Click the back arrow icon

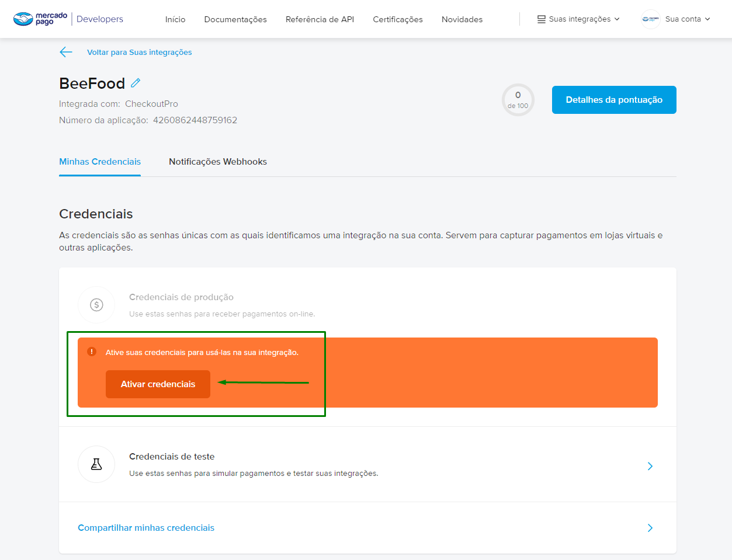tap(66, 52)
